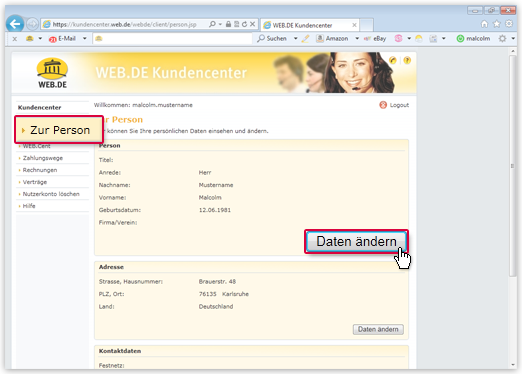Screen dimensions: 522x374
Task: Expand the Suchen dropdown arrow
Action: pos(295,38)
